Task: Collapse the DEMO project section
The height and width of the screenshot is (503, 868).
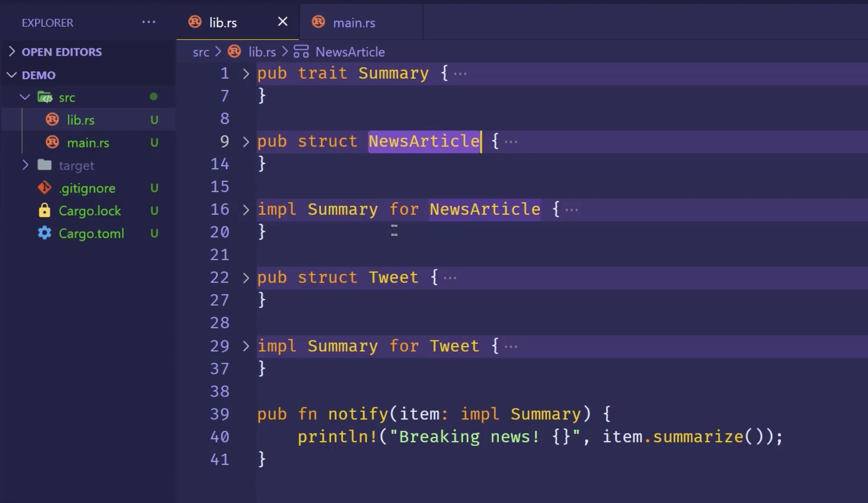Action: [12, 75]
